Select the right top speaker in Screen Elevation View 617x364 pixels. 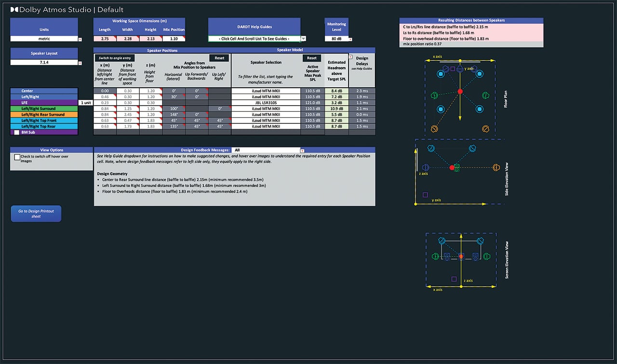pos(481,241)
